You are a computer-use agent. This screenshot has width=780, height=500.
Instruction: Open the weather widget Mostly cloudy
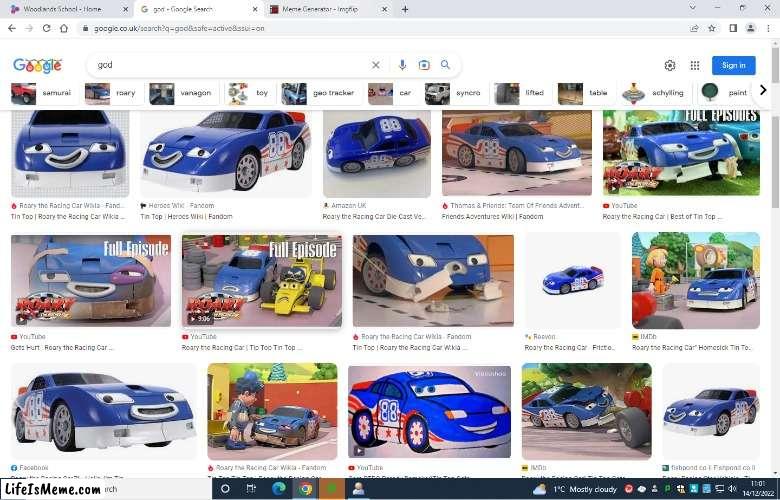[x=575, y=490]
